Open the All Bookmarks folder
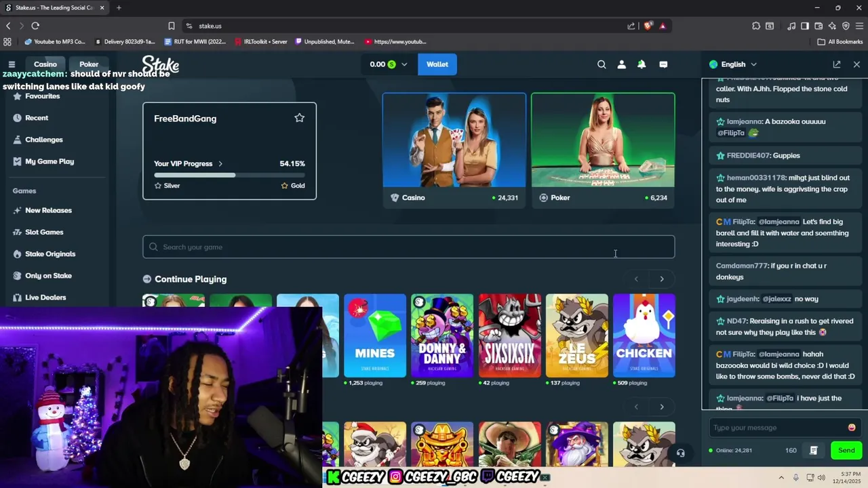Image resolution: width=868 pixels, height=488 pixels. pyautogui.click(x=840, y=41)
